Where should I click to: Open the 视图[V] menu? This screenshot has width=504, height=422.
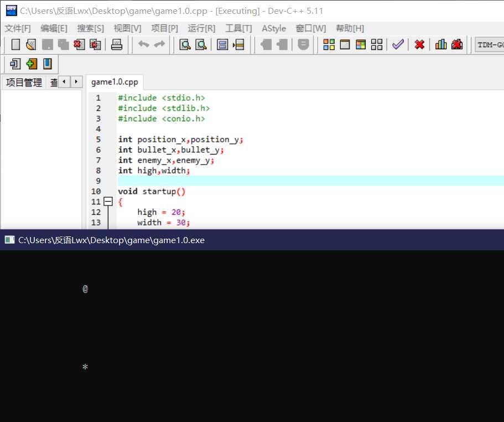click(128, 28)
